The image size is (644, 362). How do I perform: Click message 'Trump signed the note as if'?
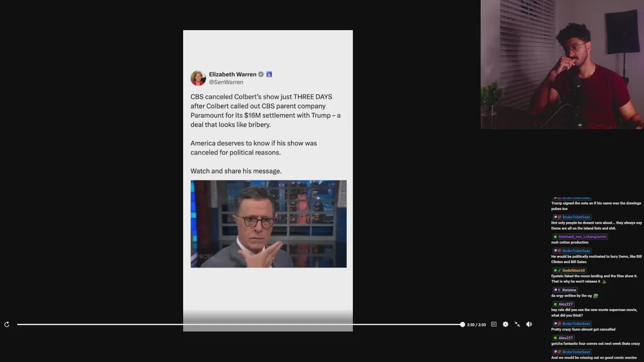pos(596,206)
